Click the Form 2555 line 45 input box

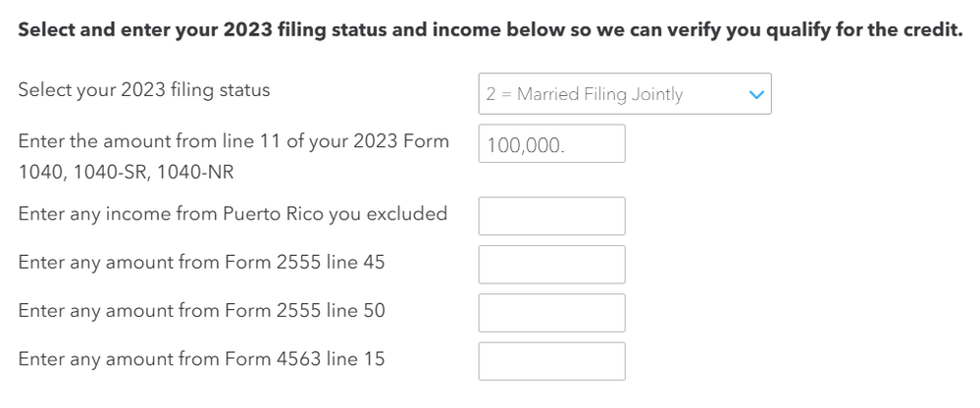(x=551, y=264)
